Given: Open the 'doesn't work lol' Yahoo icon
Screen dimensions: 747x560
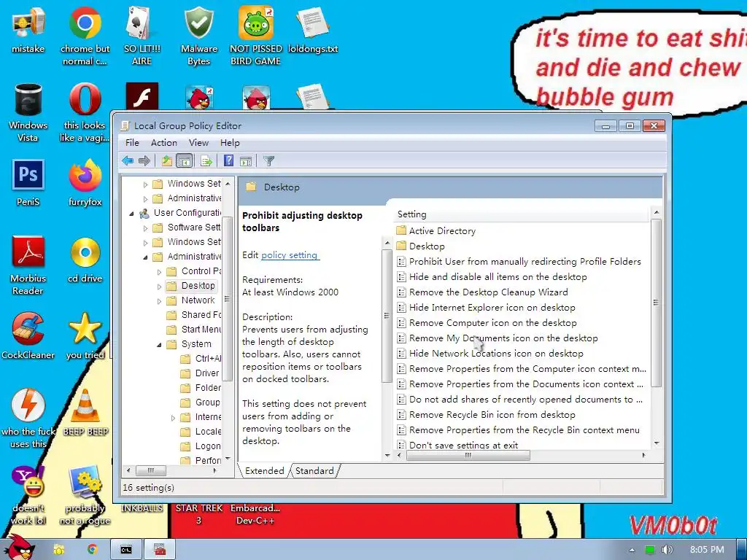Looking at the screenshot, I should click(28, 495).
